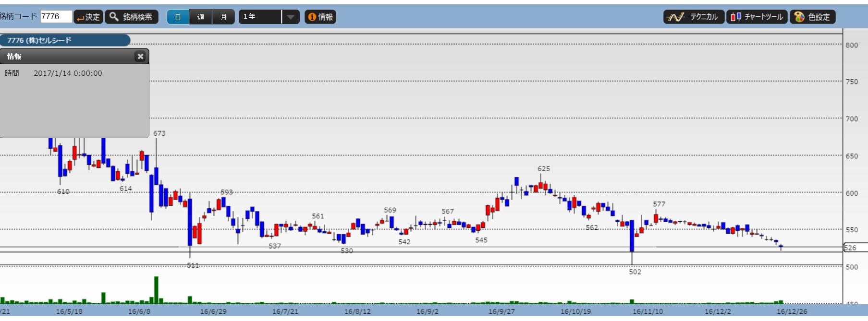Switch to the 週 weekly chart tab

click(201, 17)
